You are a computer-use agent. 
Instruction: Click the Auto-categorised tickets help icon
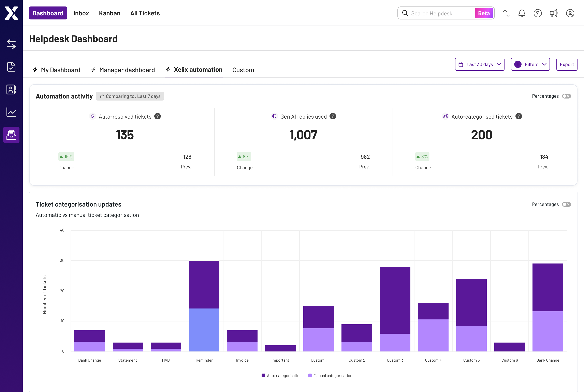coord(519,116)
